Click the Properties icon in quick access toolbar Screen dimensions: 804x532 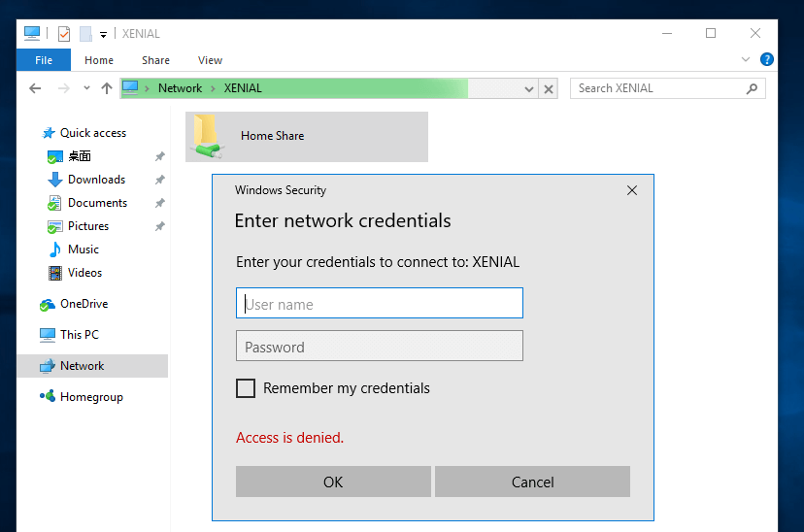tap(64, 34)
